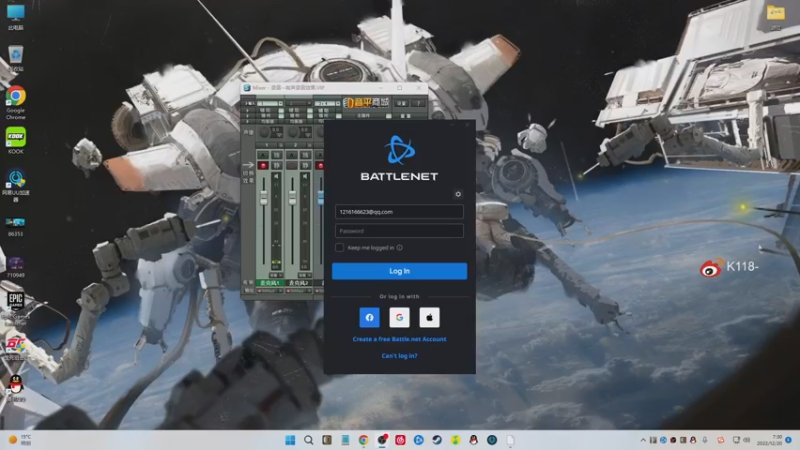Arm the red record button on Mixer channel 3

(319, 165)
